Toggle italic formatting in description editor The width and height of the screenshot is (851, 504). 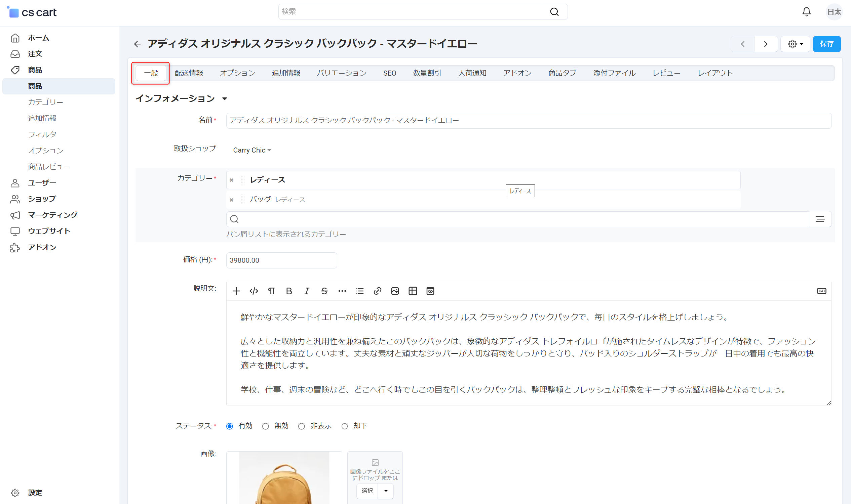click(307, 291)
